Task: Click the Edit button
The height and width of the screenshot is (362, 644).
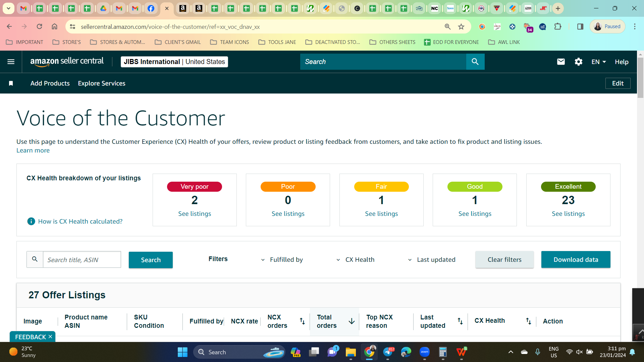Action: click(x=618, y=83)
